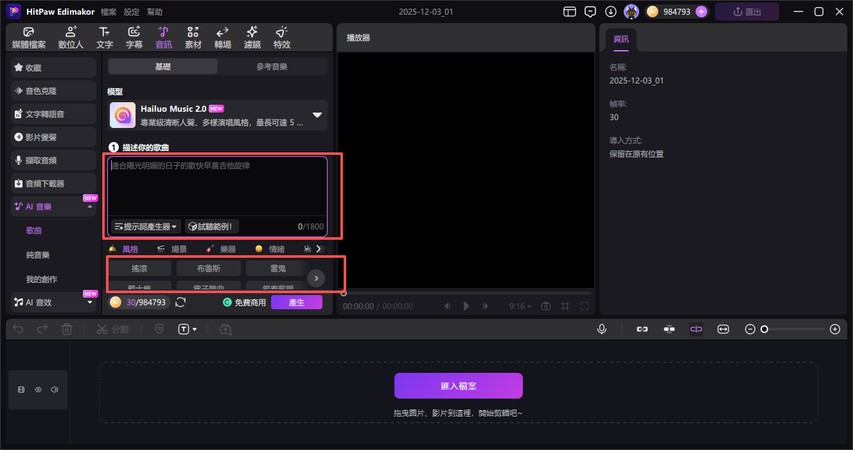
Task: Open the 幫助 help menu
Action: point(154,11)
